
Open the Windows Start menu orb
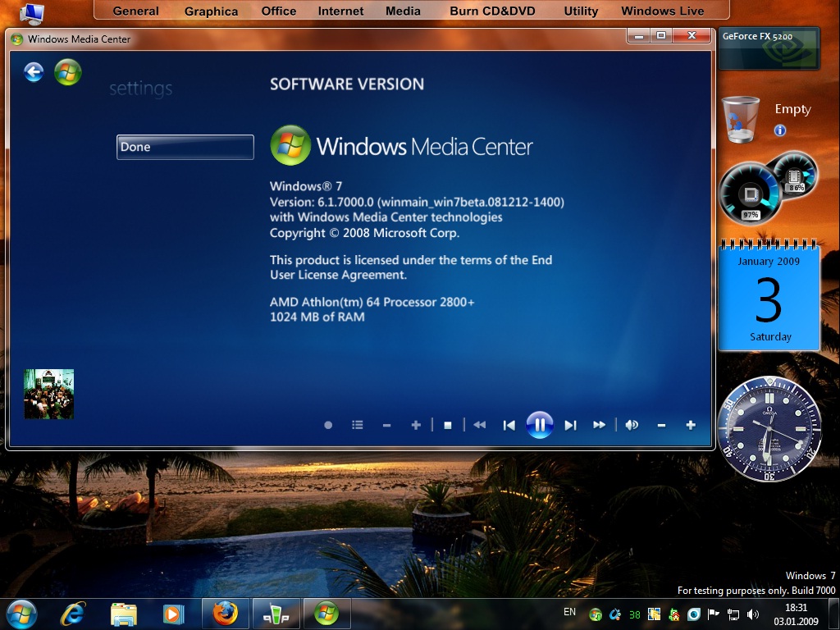[21, 614]
